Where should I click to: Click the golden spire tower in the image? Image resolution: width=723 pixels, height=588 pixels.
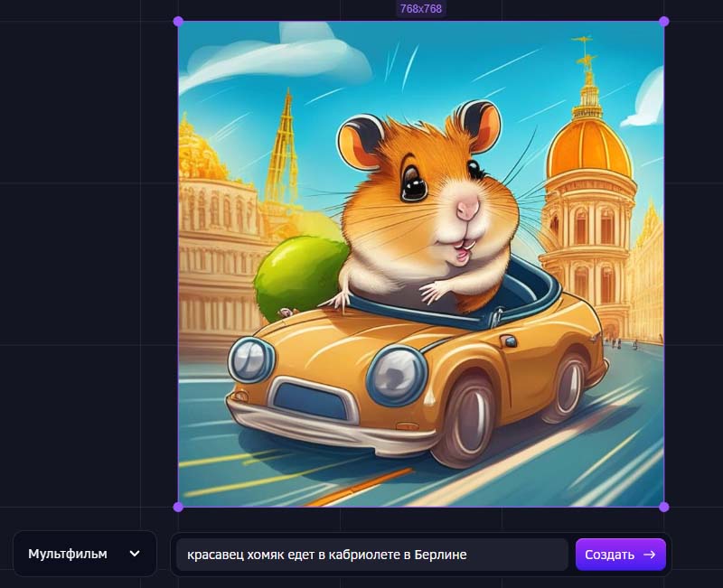tap(283, 147)
